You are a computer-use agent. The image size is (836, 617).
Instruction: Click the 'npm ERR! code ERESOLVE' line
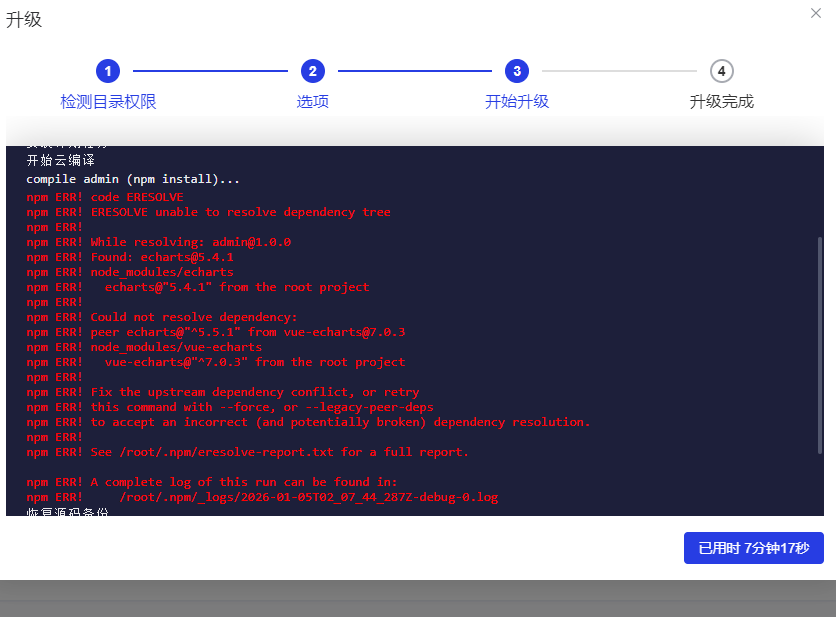click(105, 197)
